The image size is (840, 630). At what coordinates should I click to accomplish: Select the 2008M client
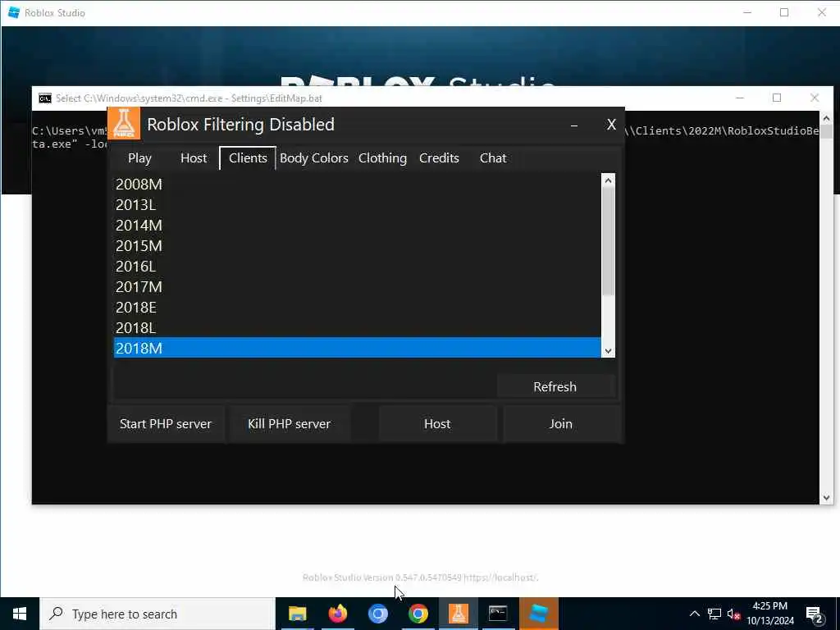358,185
